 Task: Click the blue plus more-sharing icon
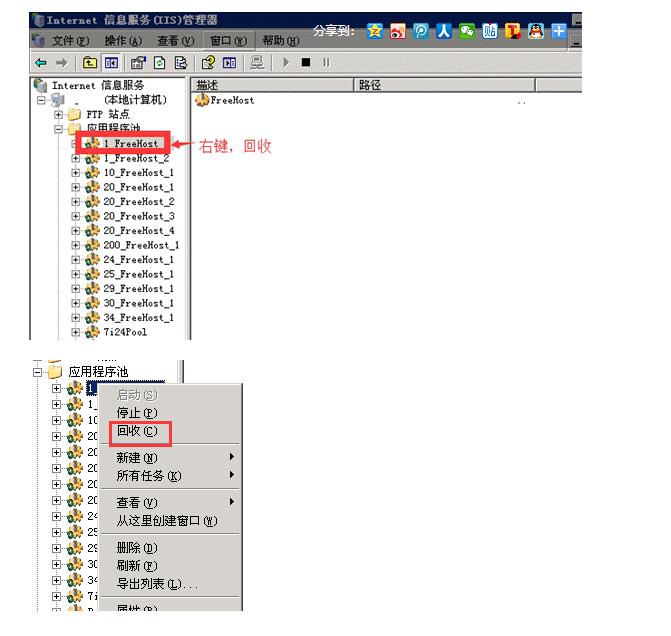pos(559,31)
